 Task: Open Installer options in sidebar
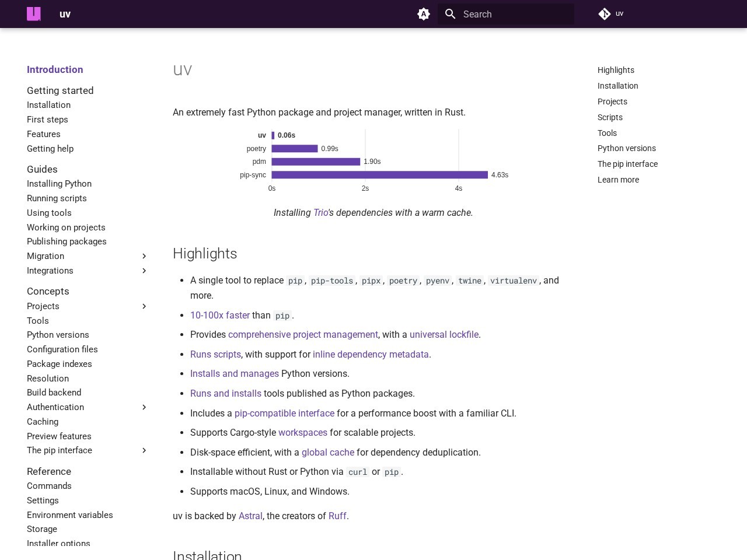[58, 543]
